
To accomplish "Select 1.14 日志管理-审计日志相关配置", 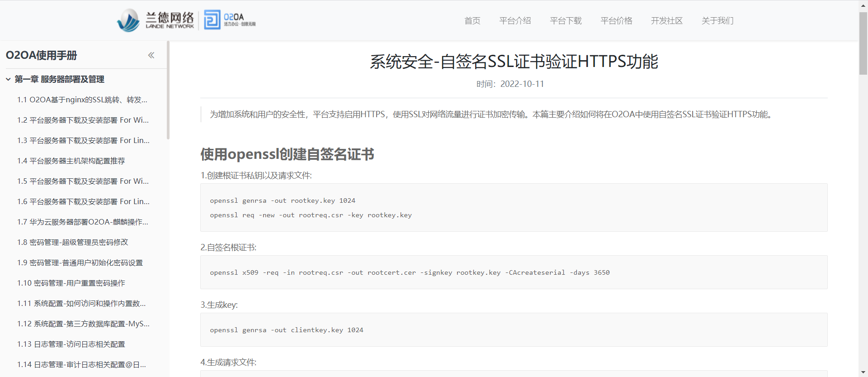I will click(x=81, y=364).
